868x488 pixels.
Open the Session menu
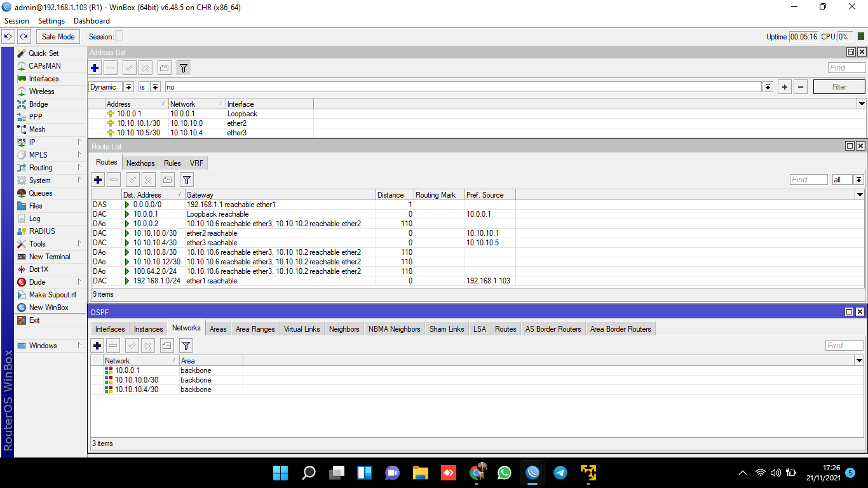[17, 21]
